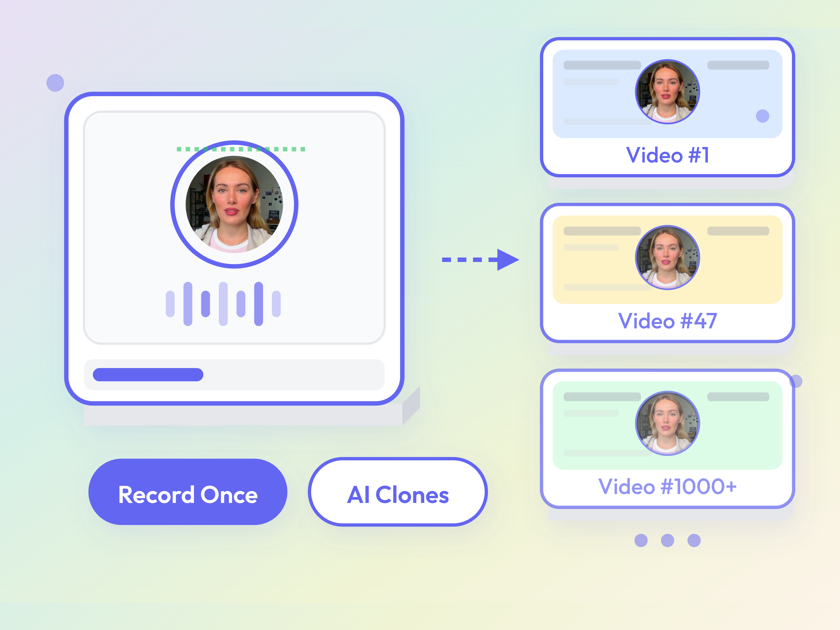Viewport: 840px width, 630px height.
Task: Click avatar in the yellow Video #47 card
Action: [667, 258]
